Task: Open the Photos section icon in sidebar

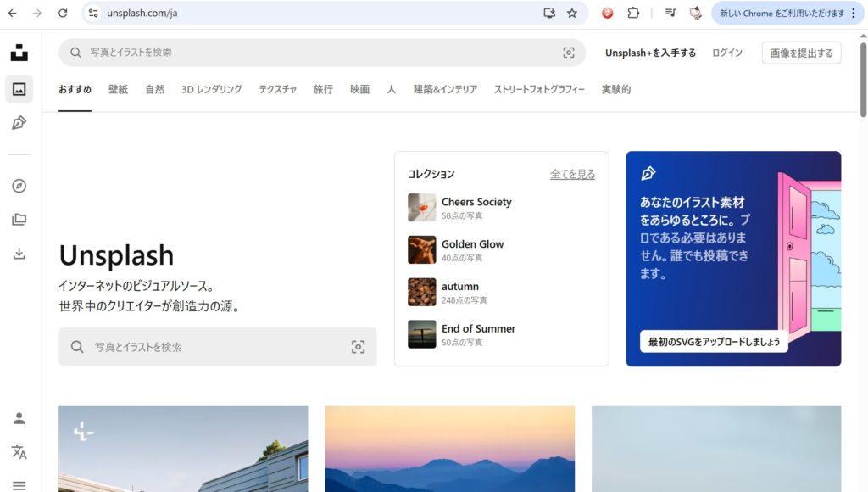Action: [19, 89]
